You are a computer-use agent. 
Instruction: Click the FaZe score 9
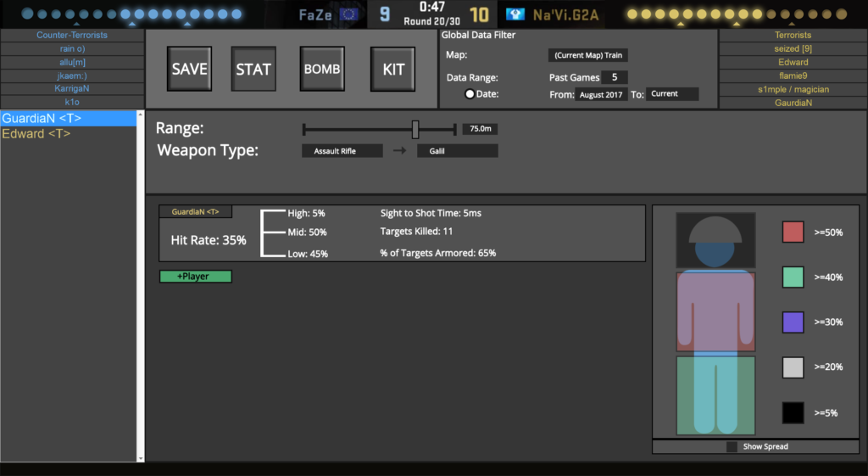click(x=385, y=14)
